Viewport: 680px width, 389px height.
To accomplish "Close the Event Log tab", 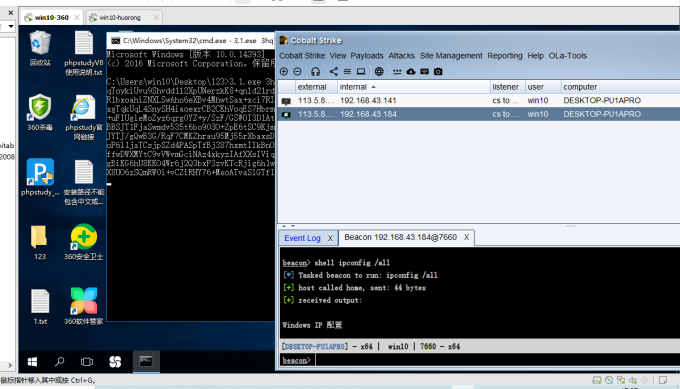I will (x=330, y=238).
